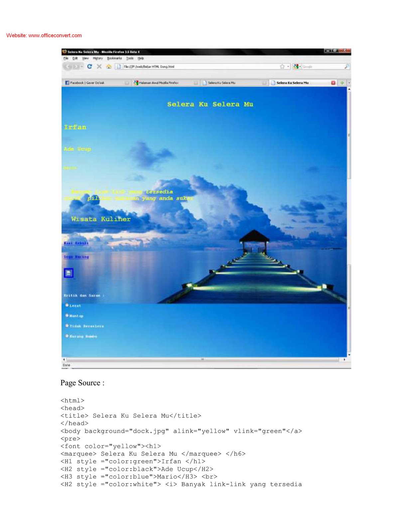Click the horizontal scrollbar thumb
The height and width of the screenshot is (532, 411).
tap(203, 359)
